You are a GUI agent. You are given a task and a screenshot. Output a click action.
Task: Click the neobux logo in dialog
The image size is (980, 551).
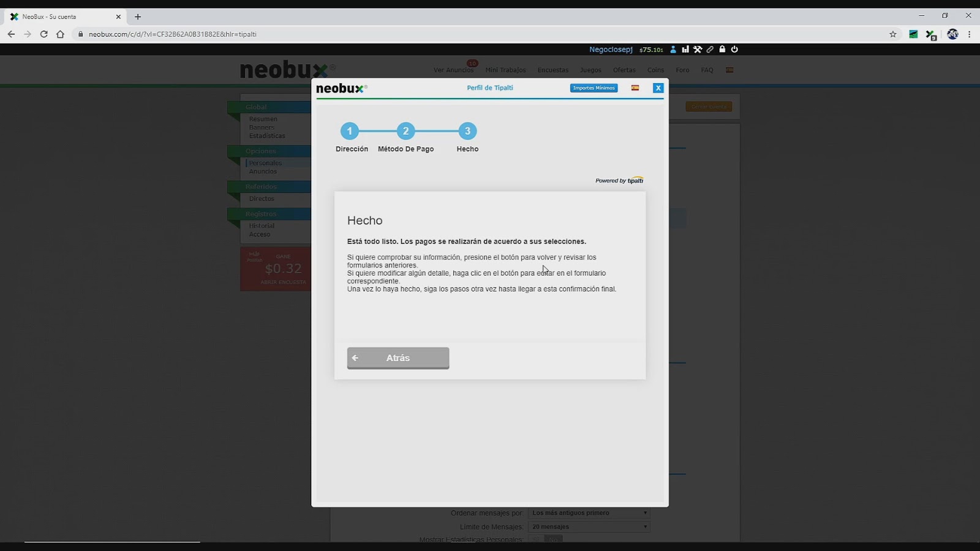(x=341, y=89)
